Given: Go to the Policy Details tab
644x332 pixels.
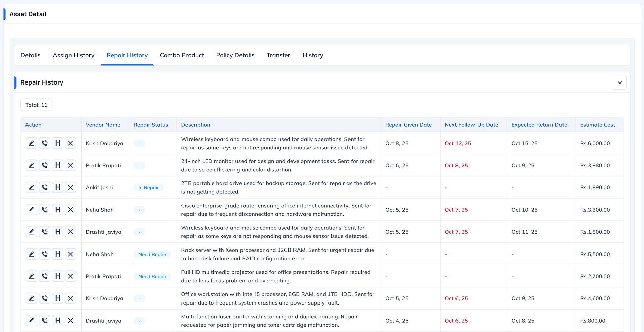Looking at the screenshot, I should 235,55.
